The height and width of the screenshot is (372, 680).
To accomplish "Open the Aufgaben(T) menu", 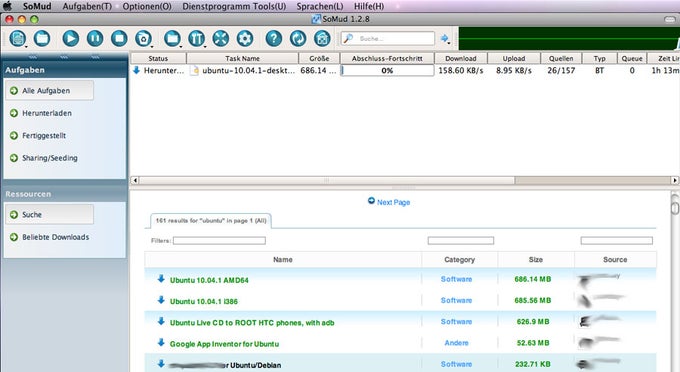I will click(x=87, y=7).
